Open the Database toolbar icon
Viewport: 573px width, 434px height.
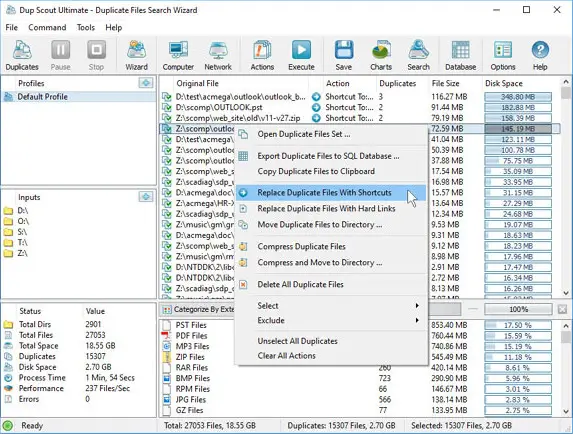coord(460,50)
